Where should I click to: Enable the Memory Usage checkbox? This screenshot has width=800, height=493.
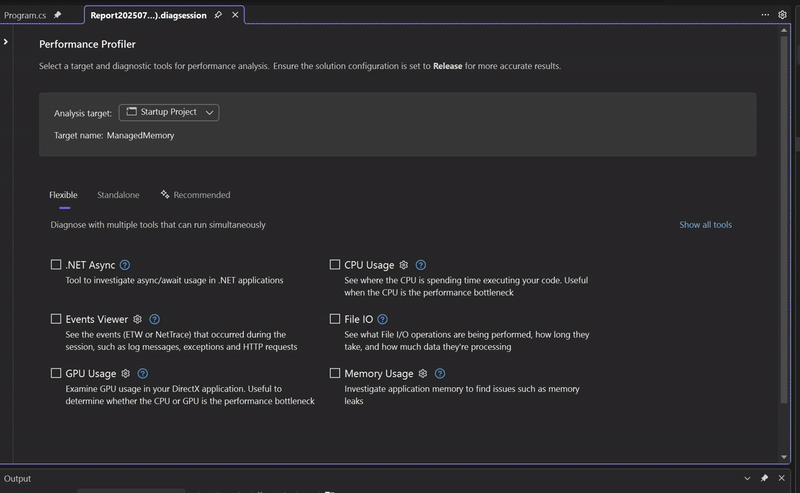[335, 373]
